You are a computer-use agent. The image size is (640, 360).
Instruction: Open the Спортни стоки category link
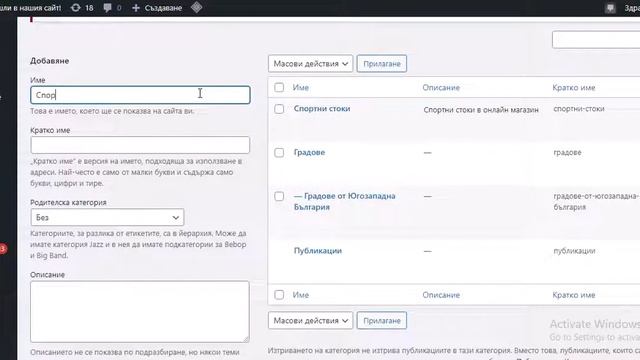pos(322,109)
